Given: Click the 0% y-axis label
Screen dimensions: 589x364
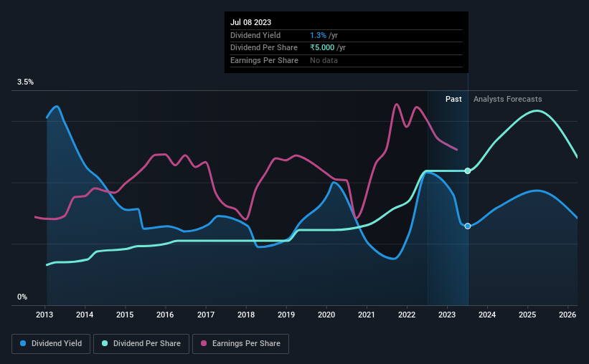Looking at the screenshot, I should (x=22, y=297).
